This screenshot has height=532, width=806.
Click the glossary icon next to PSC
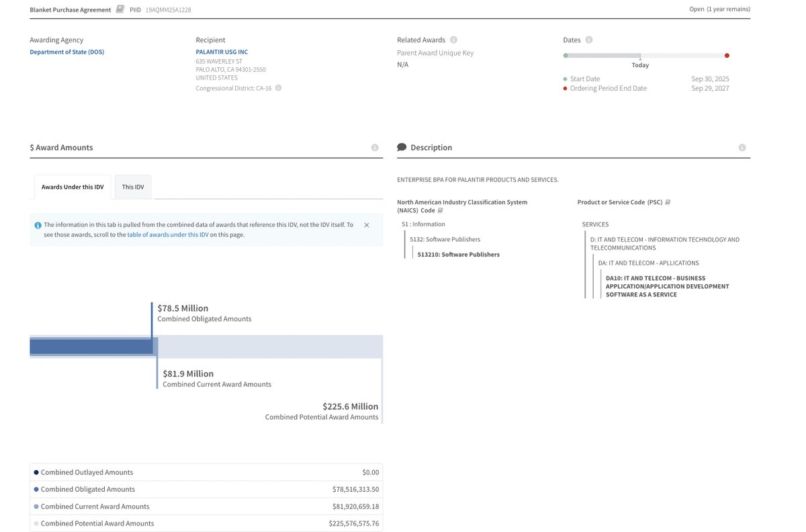668,202
